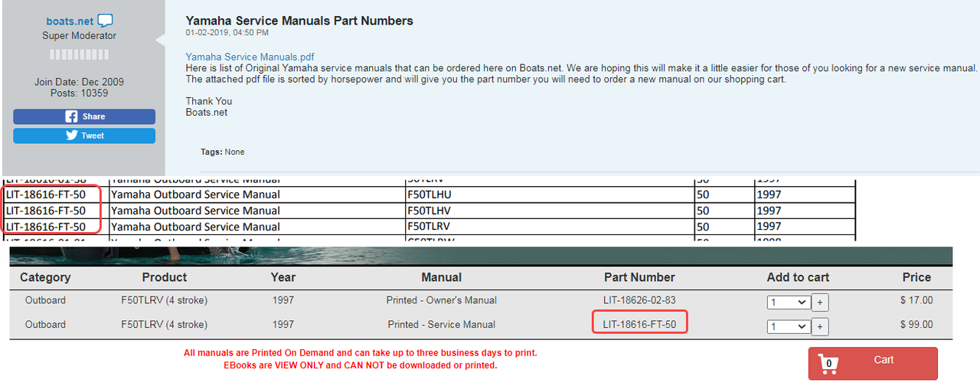
Task: Click the Price column header
Action: point(916,277)
